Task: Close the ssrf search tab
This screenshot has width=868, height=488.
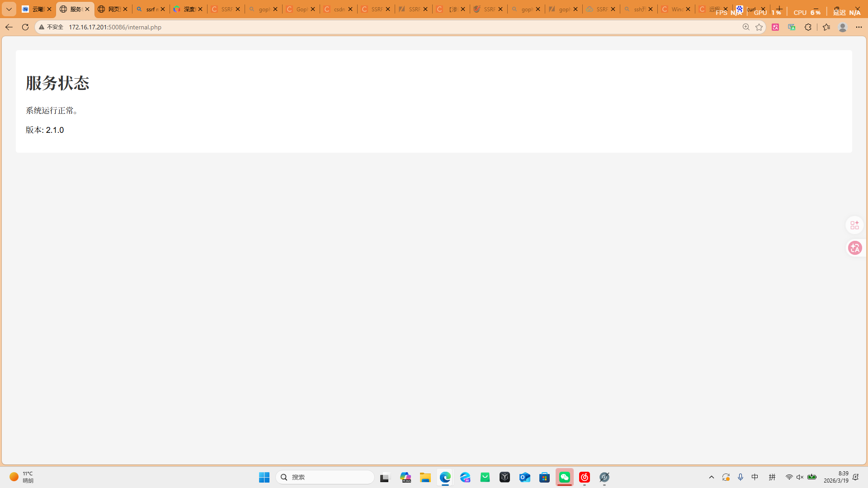Action: point(163,9)
